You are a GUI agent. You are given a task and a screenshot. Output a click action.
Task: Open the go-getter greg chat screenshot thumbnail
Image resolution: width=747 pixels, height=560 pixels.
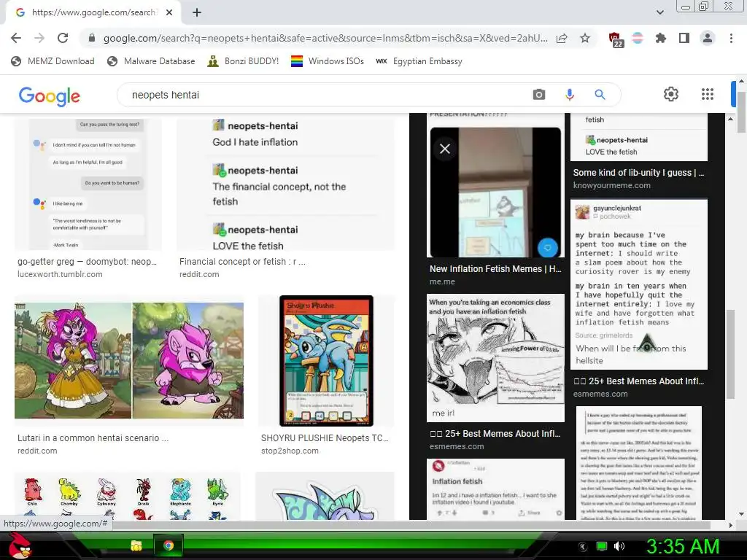point(88,184)
